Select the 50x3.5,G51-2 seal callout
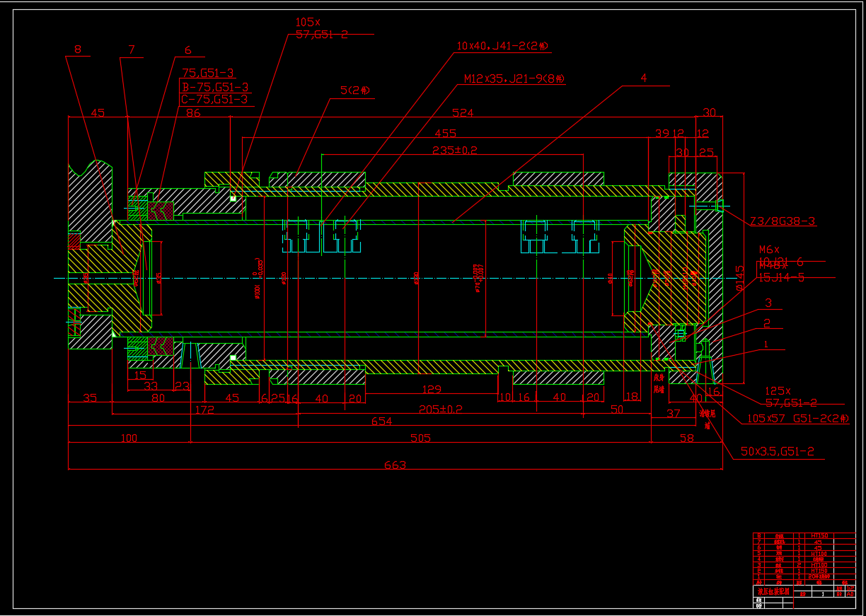 pos(782,451)
